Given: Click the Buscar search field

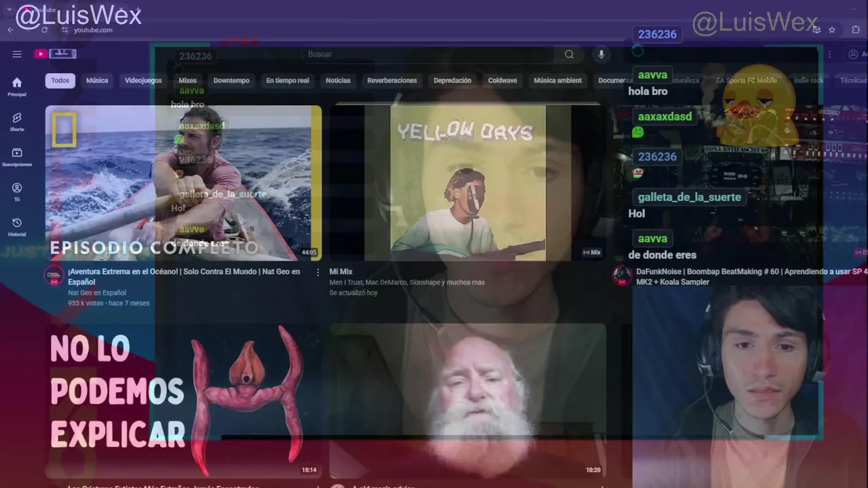Looking at the screenshot, I should 427,54.
